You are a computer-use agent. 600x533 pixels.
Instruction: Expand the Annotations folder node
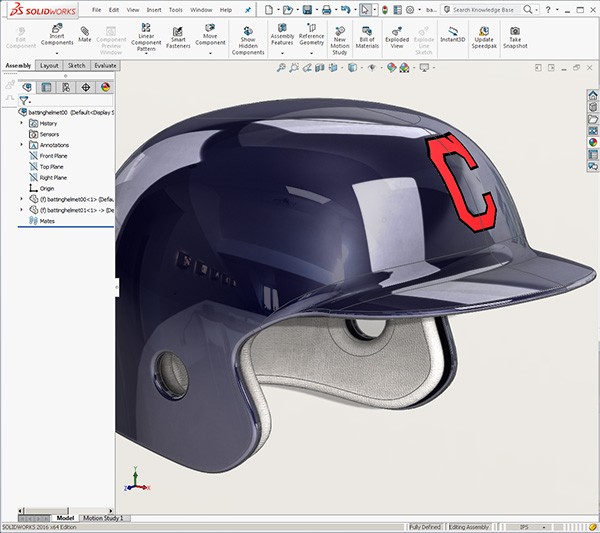(21, 145)
